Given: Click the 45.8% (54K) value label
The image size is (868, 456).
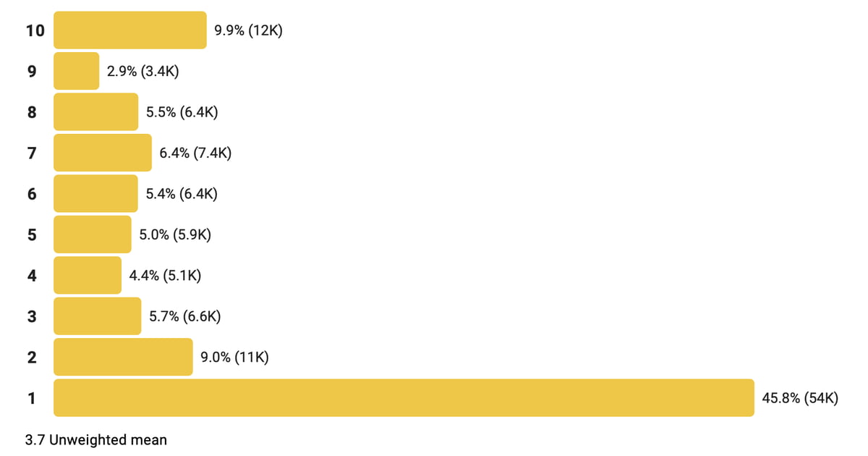Looking at the screenshot, I should click(800, 398).
